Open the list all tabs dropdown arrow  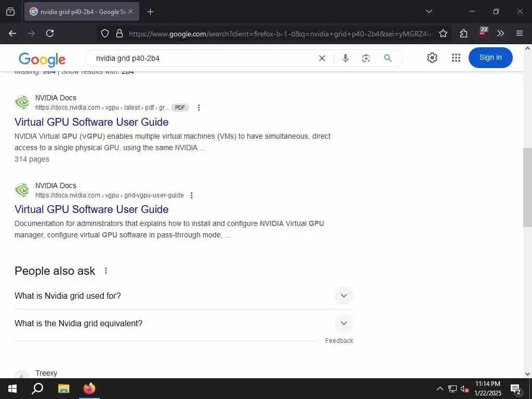click(429, 11)
